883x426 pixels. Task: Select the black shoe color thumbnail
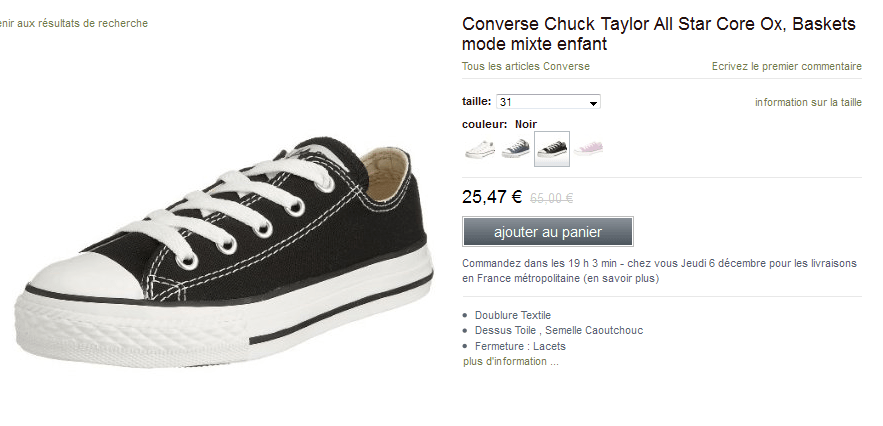coord(552,149)
